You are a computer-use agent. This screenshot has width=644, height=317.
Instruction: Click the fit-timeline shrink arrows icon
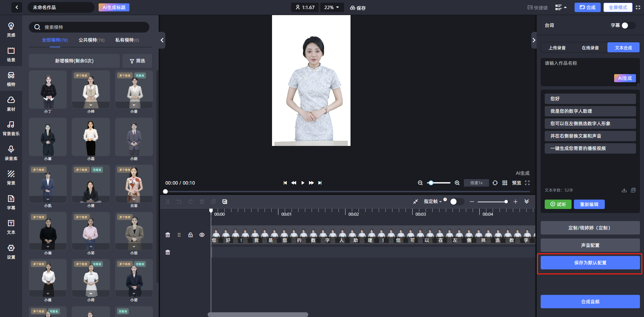click(x=416, y=202)
